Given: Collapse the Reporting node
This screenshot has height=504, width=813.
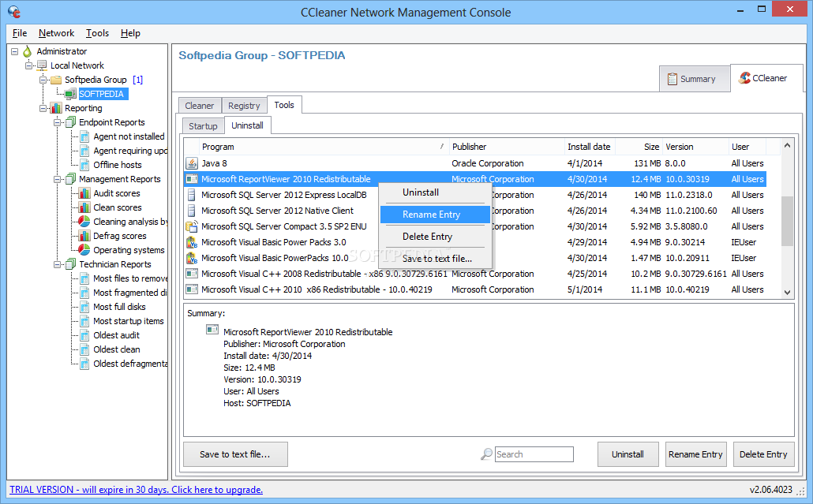Looking at the screenshot, I should click(43, 108).
